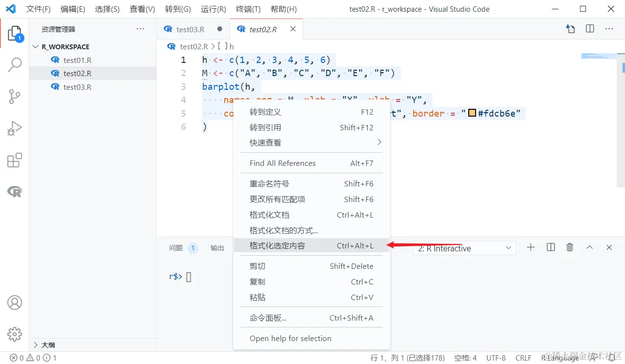Open the Explorer view in the activity bar
This screenshot has width=625, height=364.
(x=15, y=34)
